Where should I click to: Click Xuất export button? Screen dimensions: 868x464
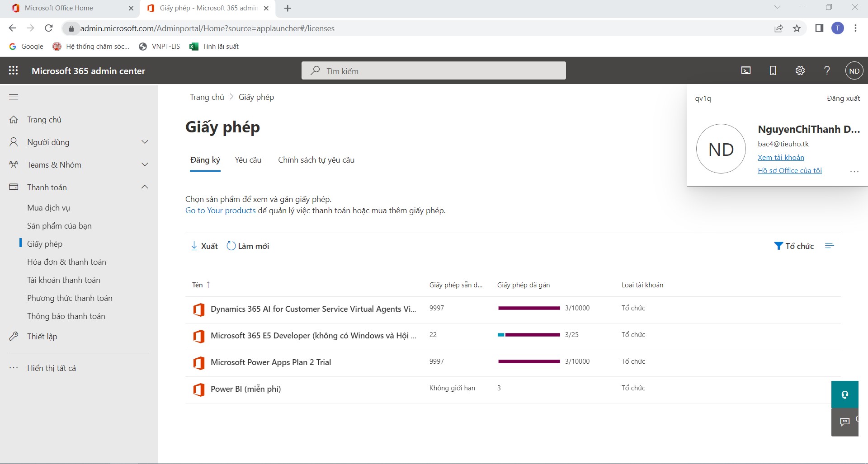coord(204,246)
